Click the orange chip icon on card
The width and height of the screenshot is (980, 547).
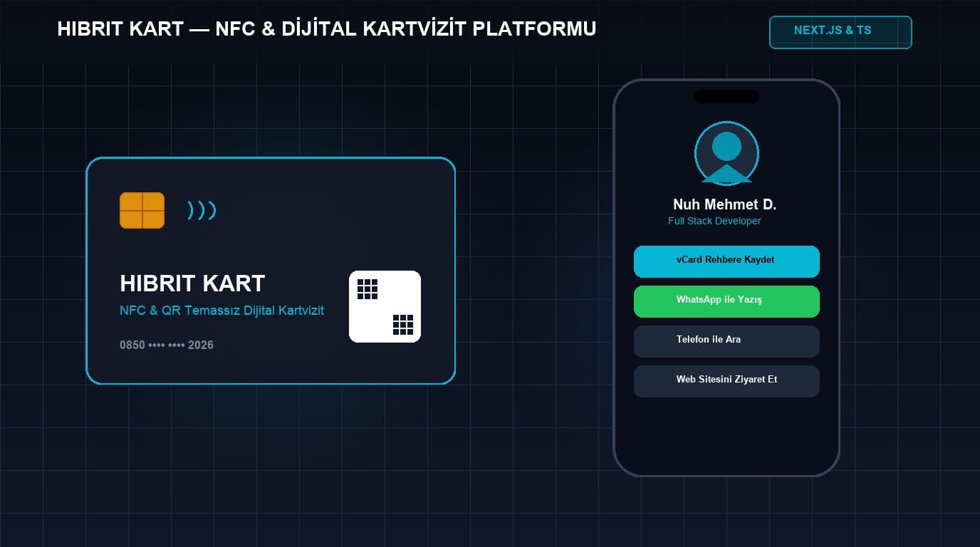(x=142, y=210)
